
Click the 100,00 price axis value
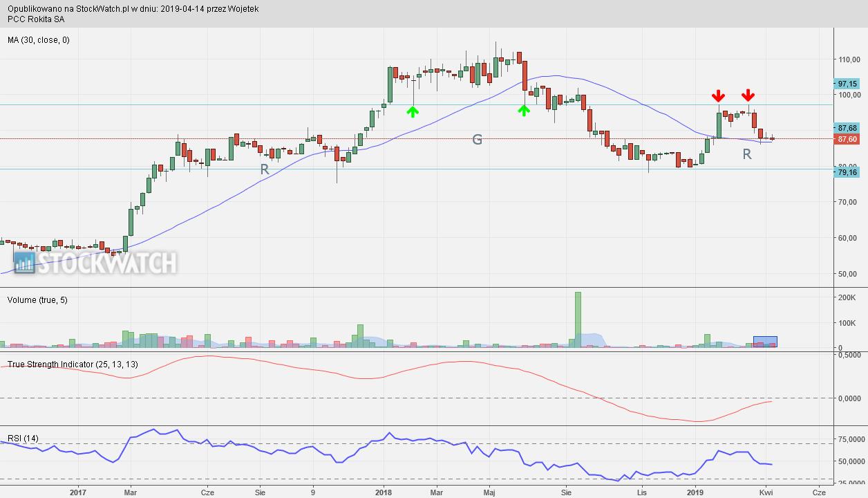tap(848, 95)
